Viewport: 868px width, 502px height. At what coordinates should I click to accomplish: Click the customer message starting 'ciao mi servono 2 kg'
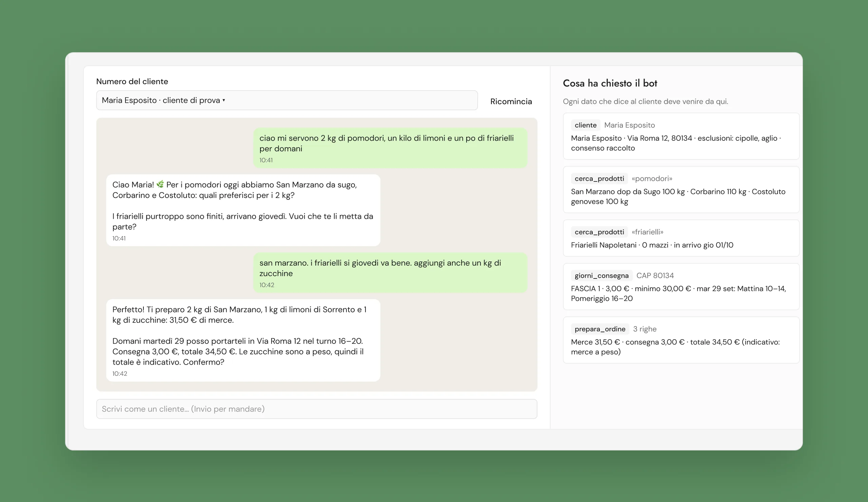point(390,148)
